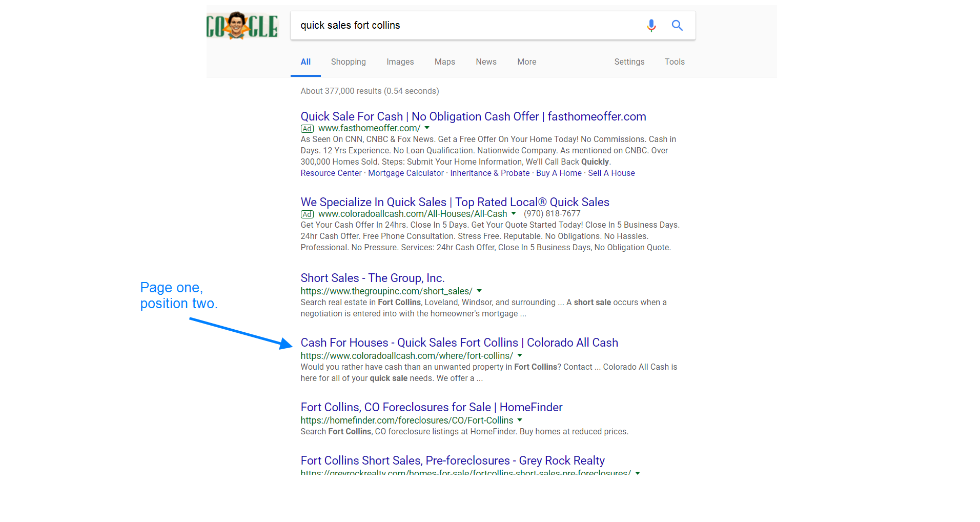980x522 pixels.
Task: Expand dropdown arrow beside www.fasthomeoffer.com
Action: click(427, 128)
